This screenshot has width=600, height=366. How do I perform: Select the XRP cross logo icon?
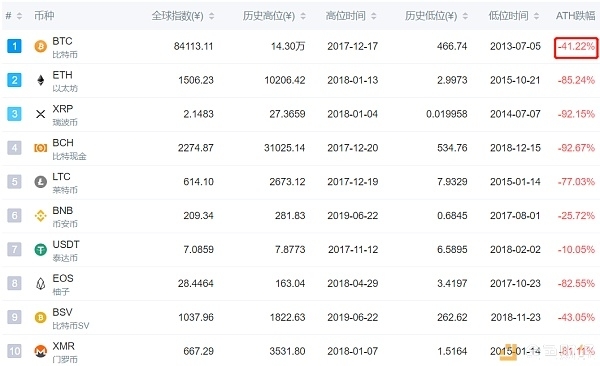coord(41,114)
